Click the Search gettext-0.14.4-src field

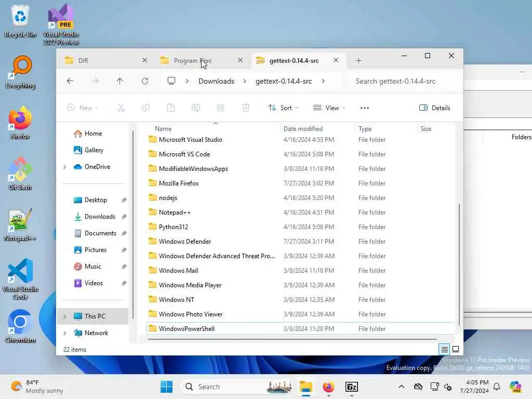(403, 81)
